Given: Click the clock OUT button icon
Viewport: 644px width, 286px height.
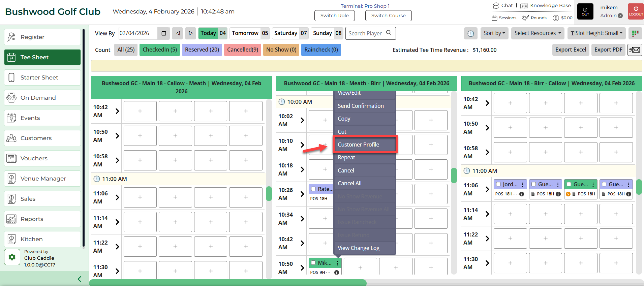Looking at the screenshot, I should pyautogui.click(x=585, y=11).
